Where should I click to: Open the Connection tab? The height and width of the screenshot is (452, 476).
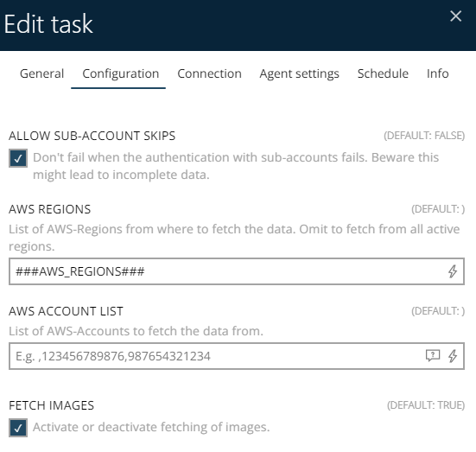pos(209,73)
